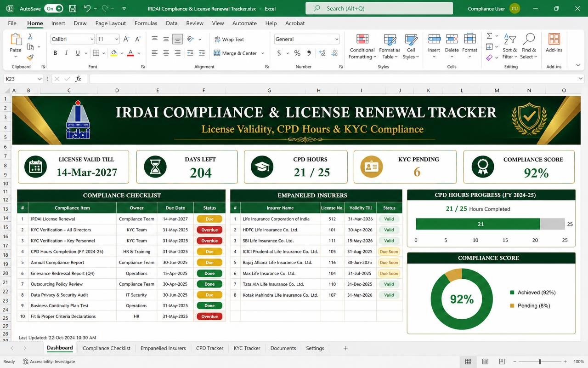Click the Redo arrow icon
Viewport: 588px width, 368px height.
point(105,8)
